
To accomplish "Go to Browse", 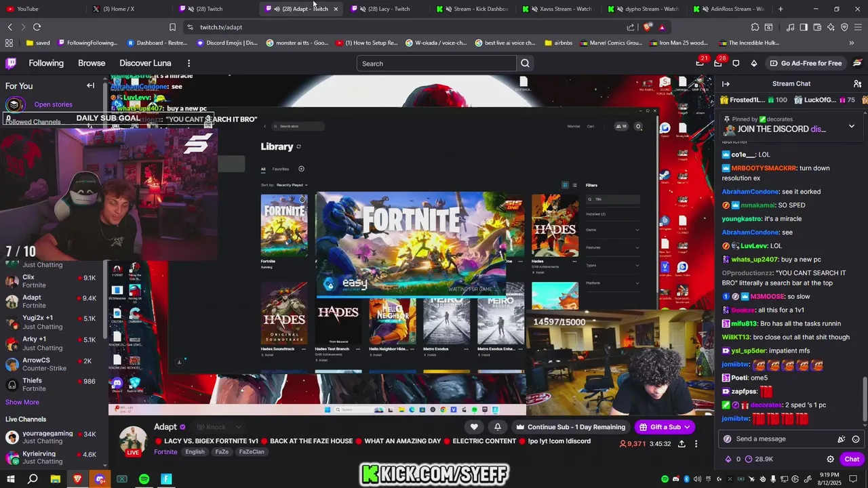I will pyautogui.click(x=92, y=63).
